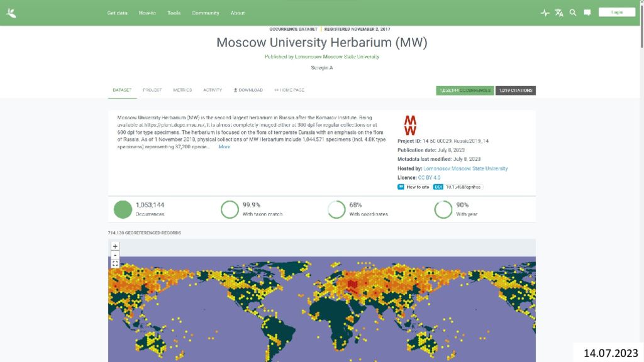Zoom in on the map
The width and height of the screenshot is (644, 362).
(115, 246)
